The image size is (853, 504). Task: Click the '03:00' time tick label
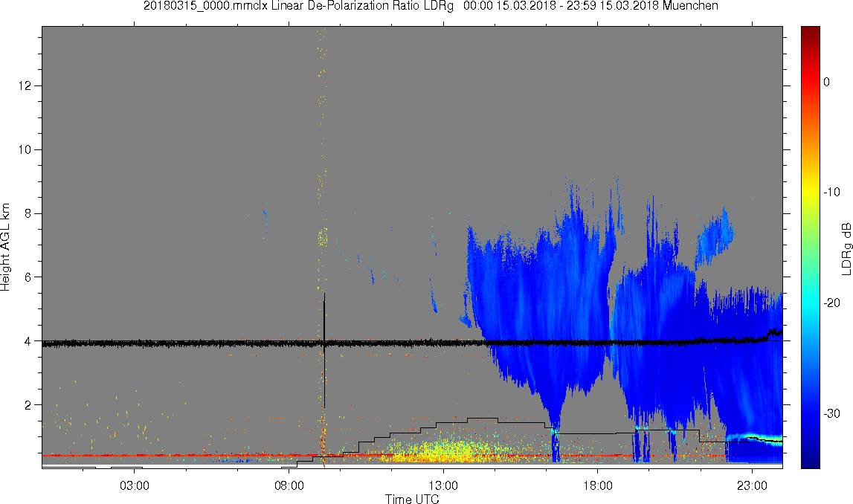pos(135,485)
